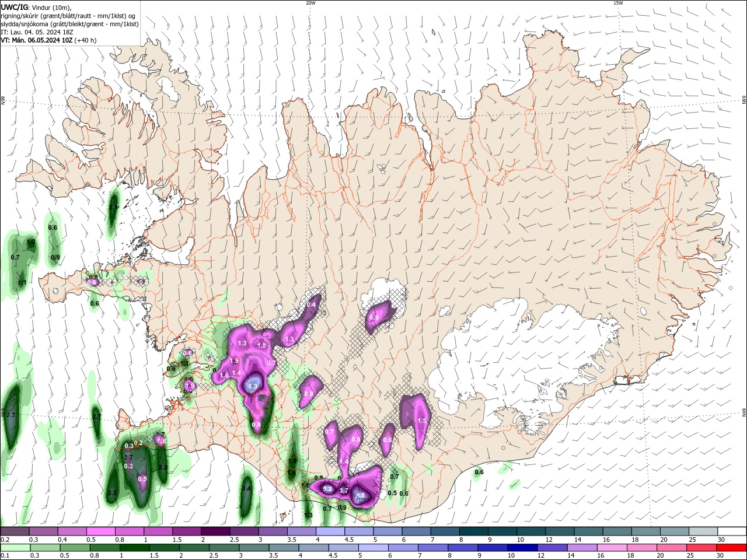The image size is (747, 560).
Task: Click the 1.1 rain value label
Action: (22, 283)
